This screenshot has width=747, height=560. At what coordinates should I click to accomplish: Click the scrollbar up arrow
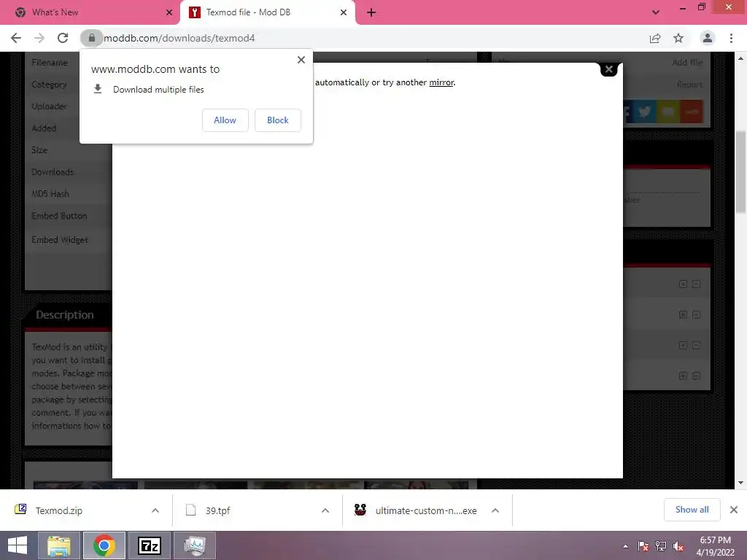[x=741, y=58]
